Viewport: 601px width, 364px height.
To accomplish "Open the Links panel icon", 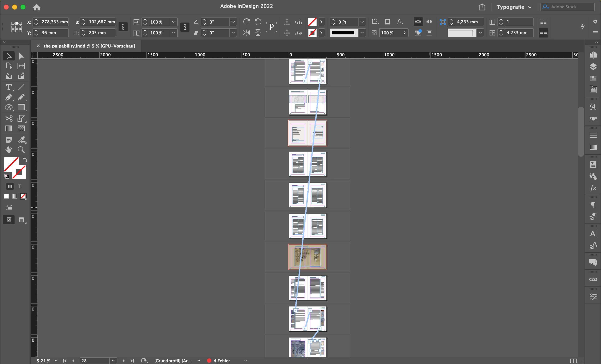I will pyautogui.click(x=593, y=279).
